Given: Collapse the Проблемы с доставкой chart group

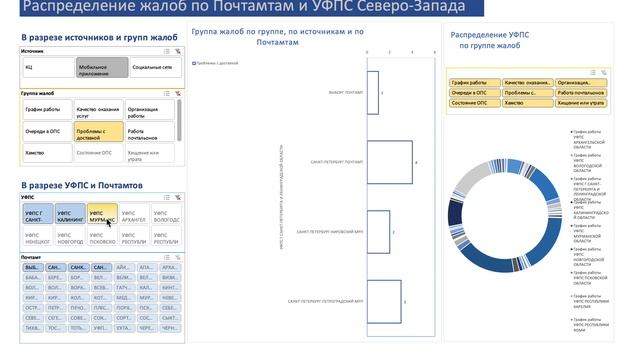Looking at the screenshot, I should click(x=194, y=63).
